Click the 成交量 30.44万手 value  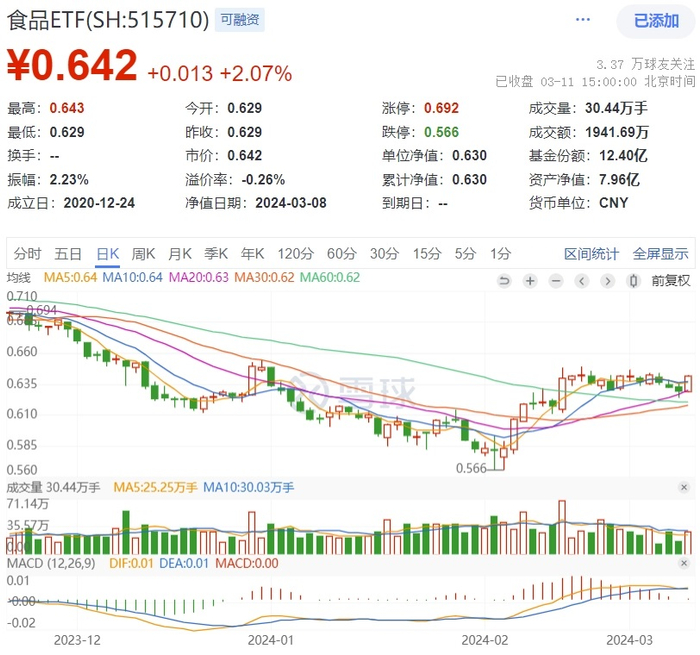[616, 108]
